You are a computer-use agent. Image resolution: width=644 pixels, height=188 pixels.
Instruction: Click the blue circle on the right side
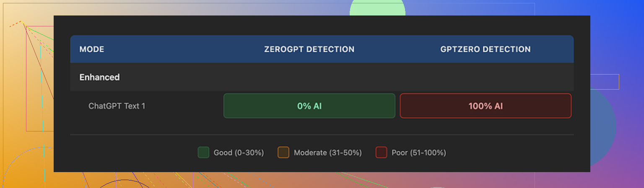pos(603,126)
